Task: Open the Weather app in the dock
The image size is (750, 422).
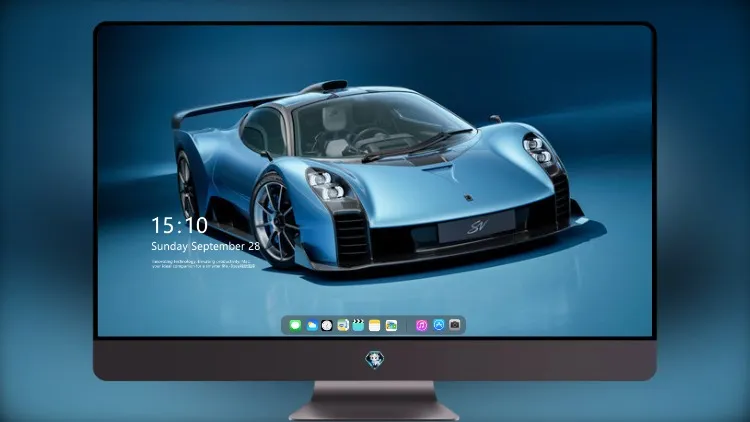Action: (x=311, y=325)
